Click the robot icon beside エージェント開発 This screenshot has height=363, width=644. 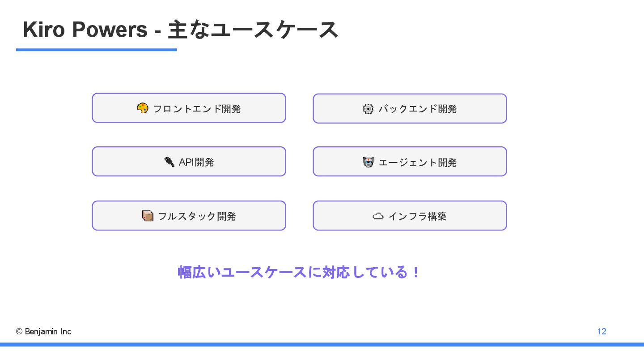click(368, 162)
